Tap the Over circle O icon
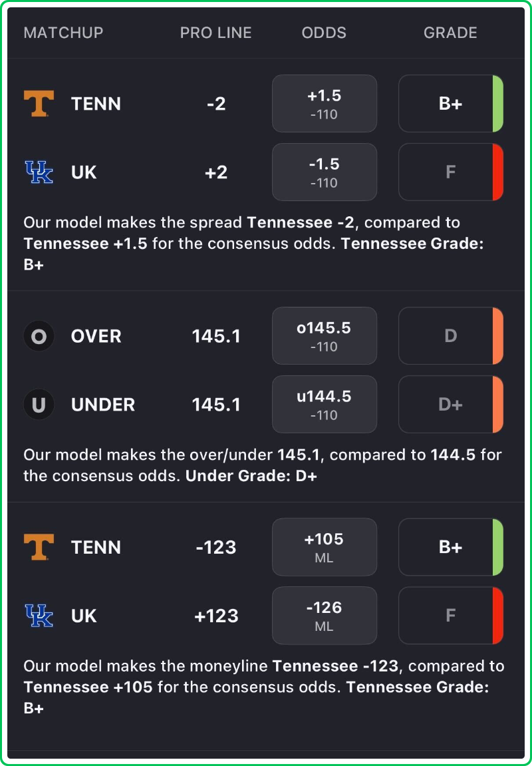 click(39, 337)
